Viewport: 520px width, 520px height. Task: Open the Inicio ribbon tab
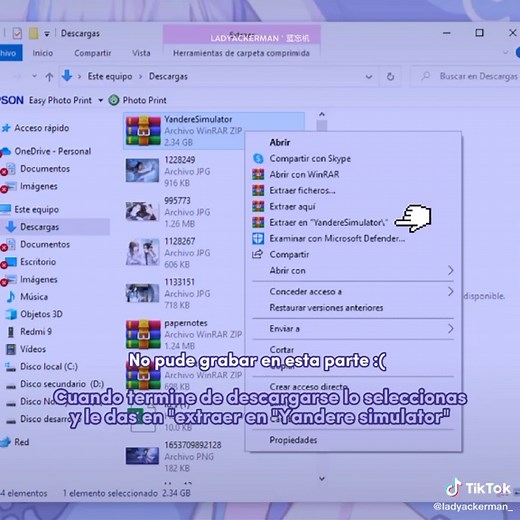pos(43,53)
